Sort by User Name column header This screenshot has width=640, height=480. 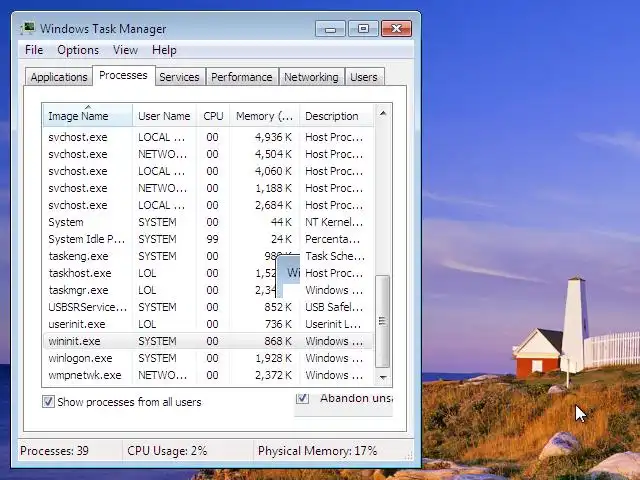coord(164,116)
